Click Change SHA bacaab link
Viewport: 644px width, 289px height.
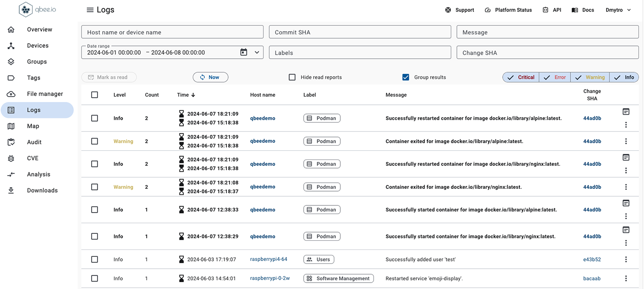point(592,278)
